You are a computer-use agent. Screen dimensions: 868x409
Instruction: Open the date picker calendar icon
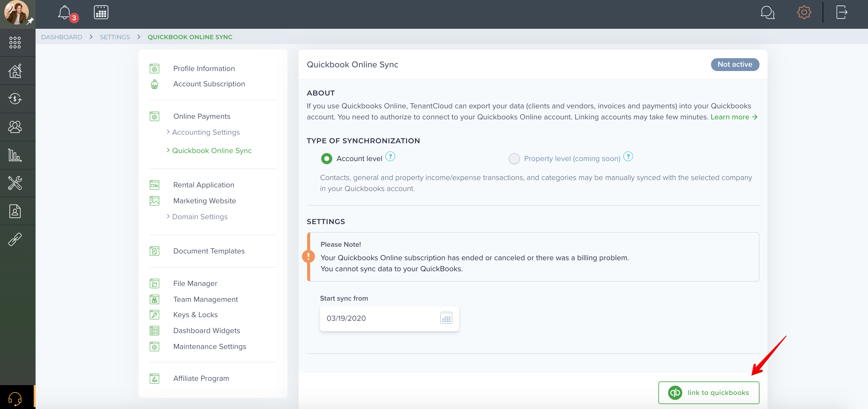click(446, 318)
